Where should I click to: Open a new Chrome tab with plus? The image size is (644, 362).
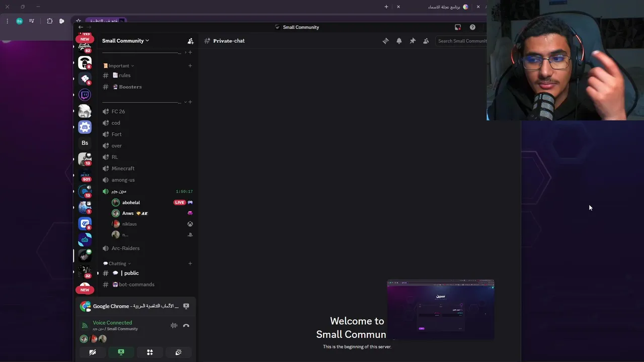coord(386,7)
